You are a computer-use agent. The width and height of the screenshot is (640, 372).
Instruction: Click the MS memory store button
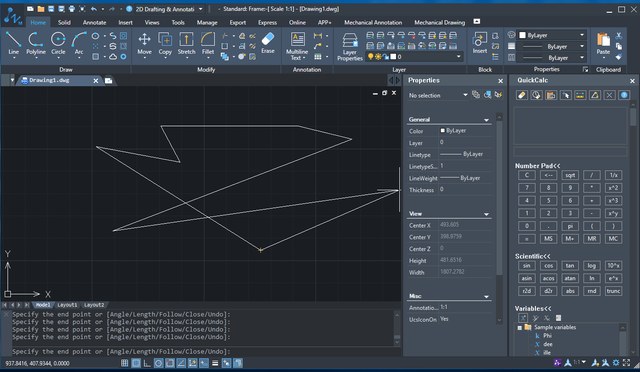pyautogui.click(x=548, y=238)
